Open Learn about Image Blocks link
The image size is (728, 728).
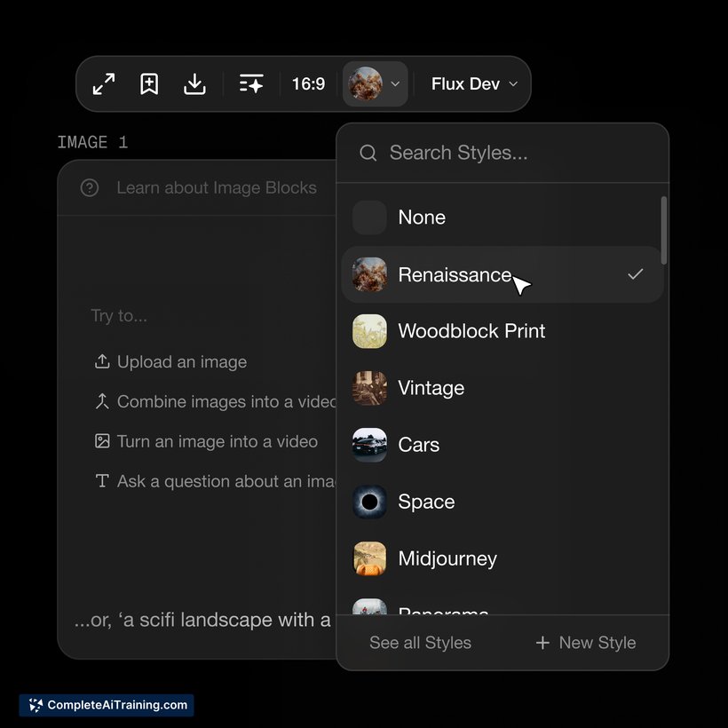tap(217, 187)
